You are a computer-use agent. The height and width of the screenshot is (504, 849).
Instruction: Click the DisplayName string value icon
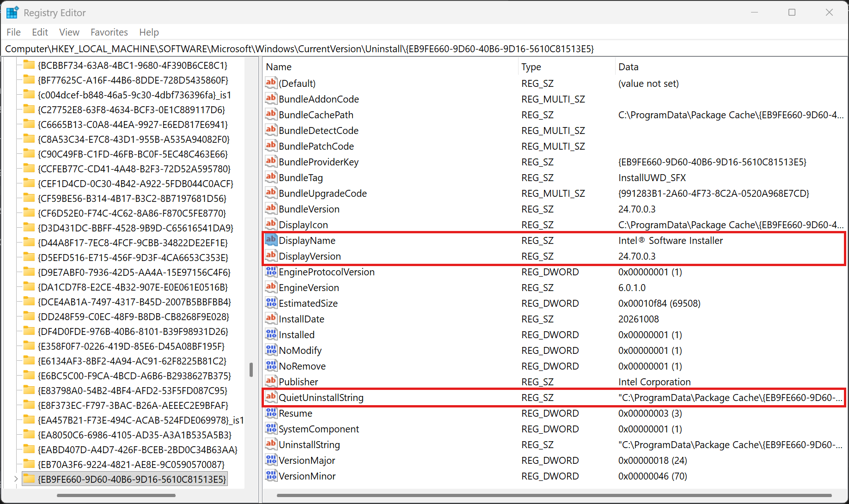pos(271,240)
